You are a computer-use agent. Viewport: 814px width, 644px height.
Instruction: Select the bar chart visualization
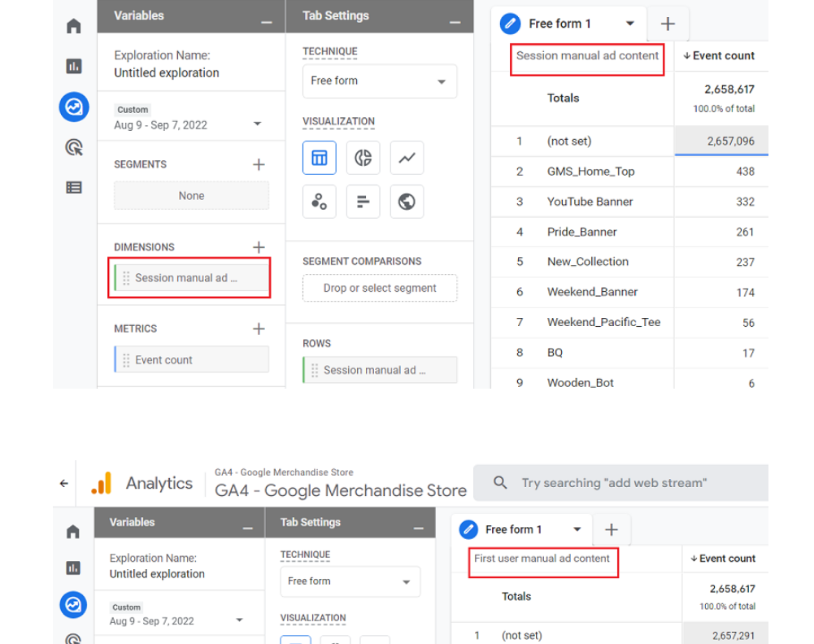(363, 201)
